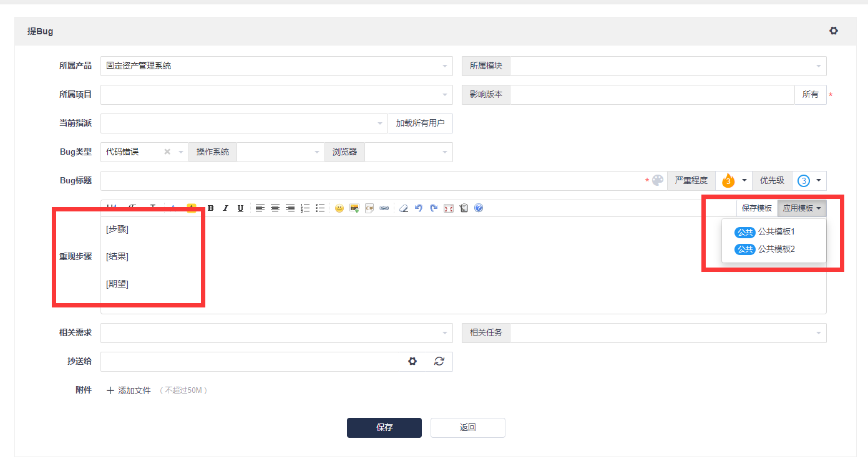Image resolution: width=868 pixels, height=459 pixels.
Task: Undo the last editor action
Action: coord(419,208)
